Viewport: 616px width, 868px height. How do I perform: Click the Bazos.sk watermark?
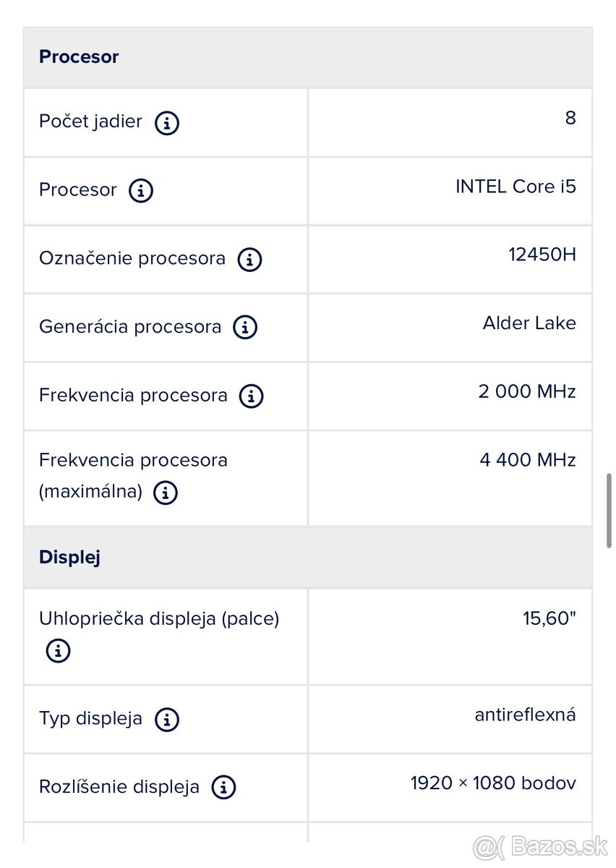tap(541, 846)
